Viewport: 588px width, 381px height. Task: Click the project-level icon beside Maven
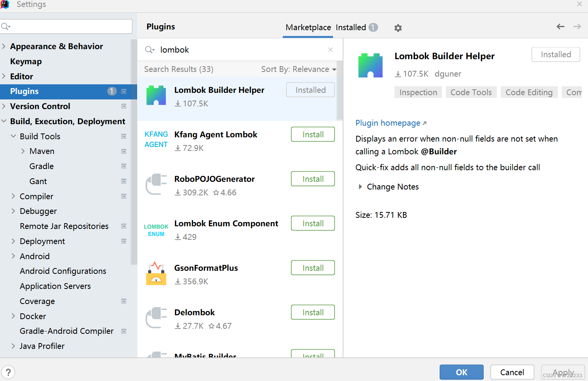coord(124,151)
